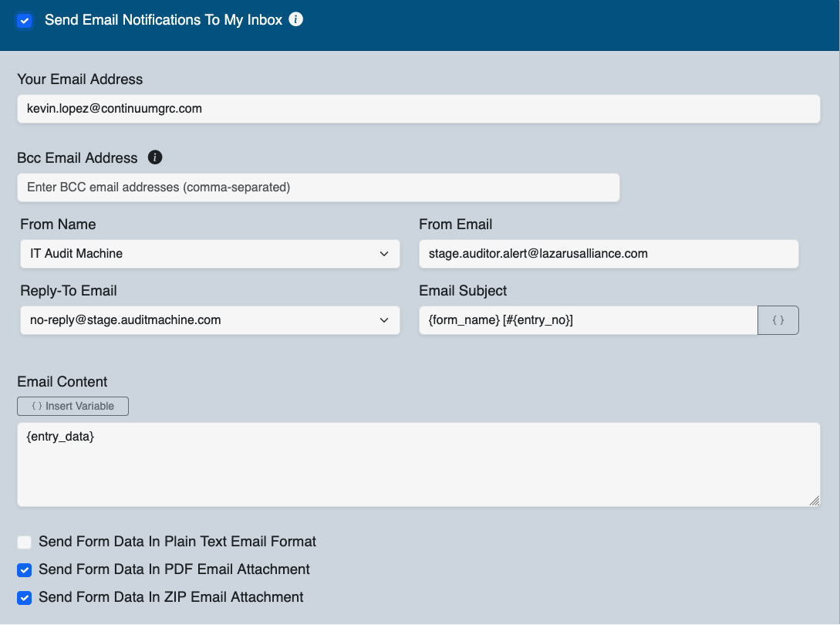Disable Send Form Data In PDF Attachment checkbox
The image size is (840, 625).
25,570
